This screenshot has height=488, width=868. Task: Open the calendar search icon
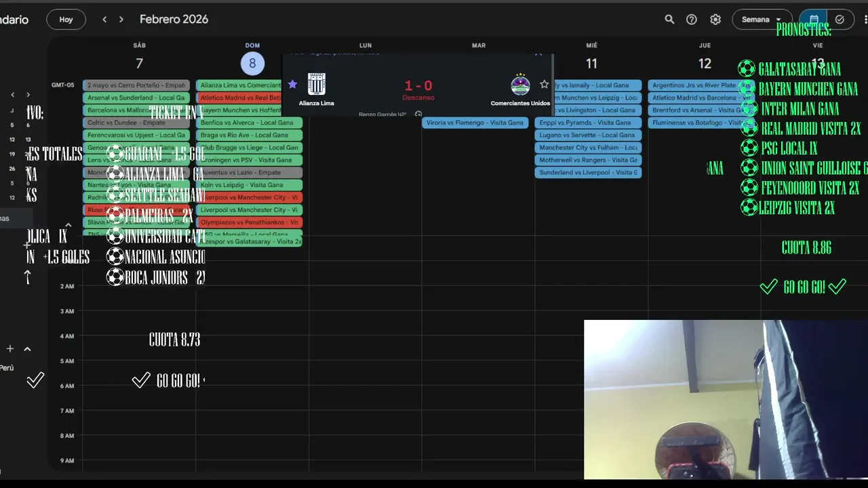[669, 20]
